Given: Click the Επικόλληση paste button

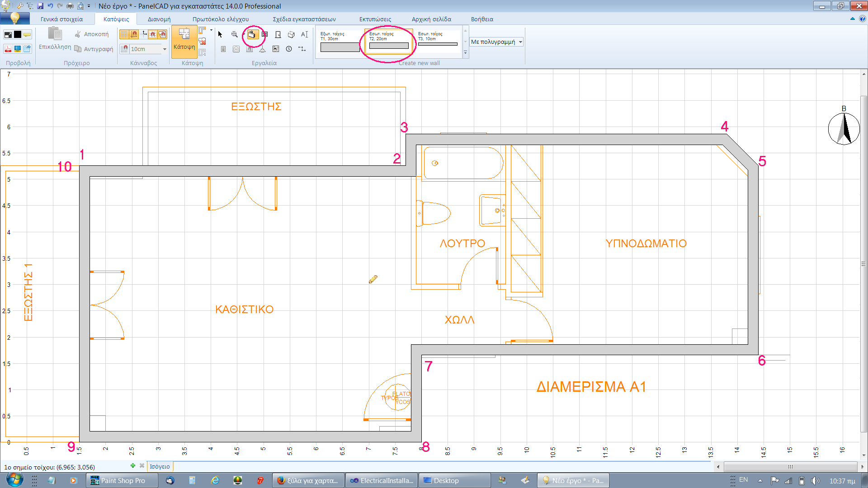Looking at the screenshot, I should coord(55,38).
